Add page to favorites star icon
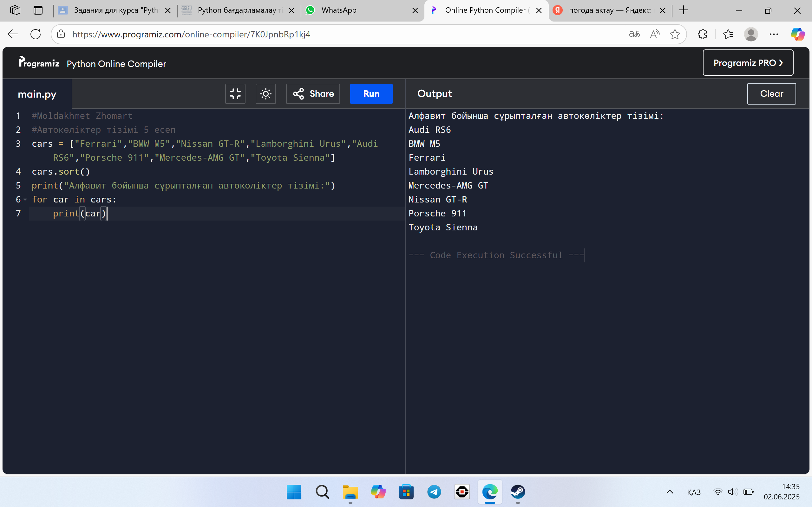Screen dimensions: 812x507 [x=675, y=34]
